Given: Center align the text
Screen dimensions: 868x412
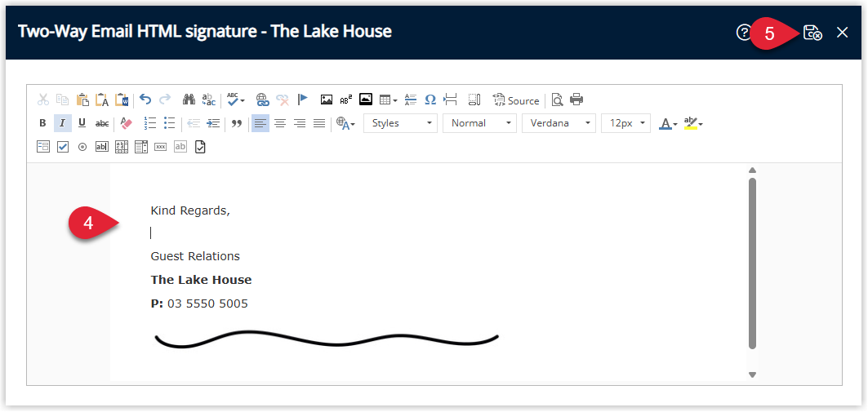Looking at the screenshot, I should (280, 123).
